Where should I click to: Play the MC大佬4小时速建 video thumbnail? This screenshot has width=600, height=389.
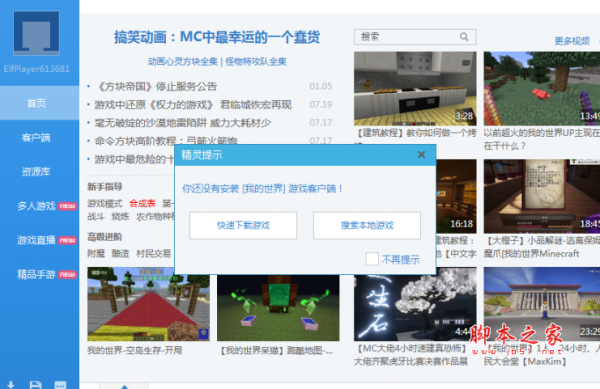point(415,307)
